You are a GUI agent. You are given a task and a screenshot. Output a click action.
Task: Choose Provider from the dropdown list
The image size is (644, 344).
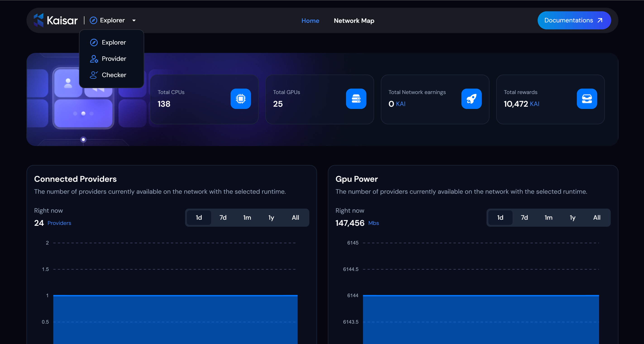114,59
